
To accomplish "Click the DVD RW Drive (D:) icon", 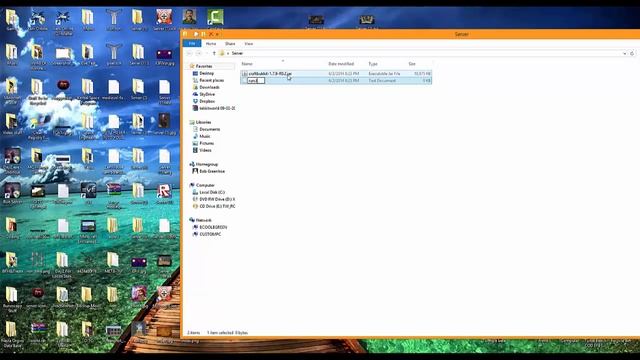I will [x=195, y=199].
